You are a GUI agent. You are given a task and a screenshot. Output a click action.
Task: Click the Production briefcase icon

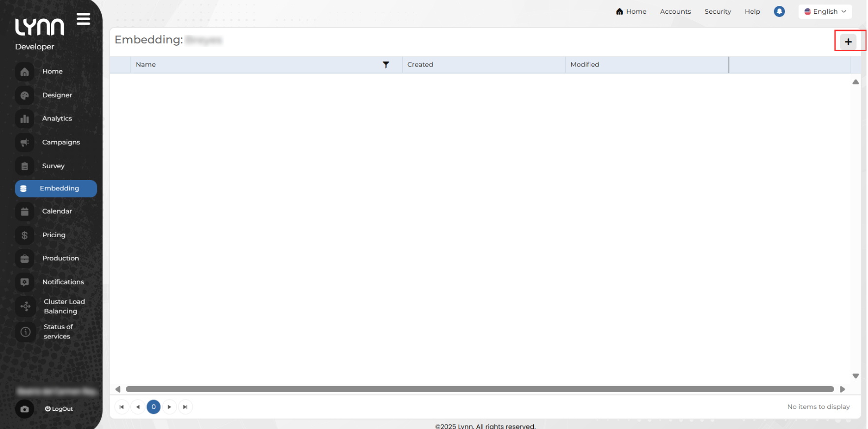tap(25, 259)
